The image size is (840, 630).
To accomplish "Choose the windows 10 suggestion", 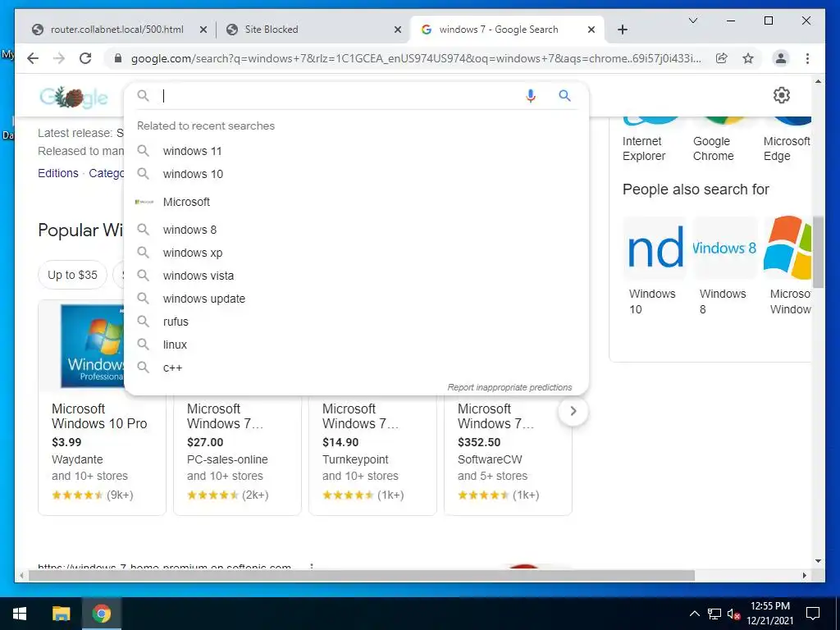I will 356,174.
